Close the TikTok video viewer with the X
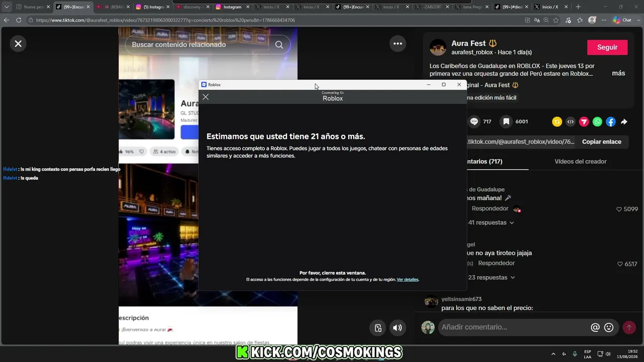Screen dimensions: 644x362 point(18,44)
